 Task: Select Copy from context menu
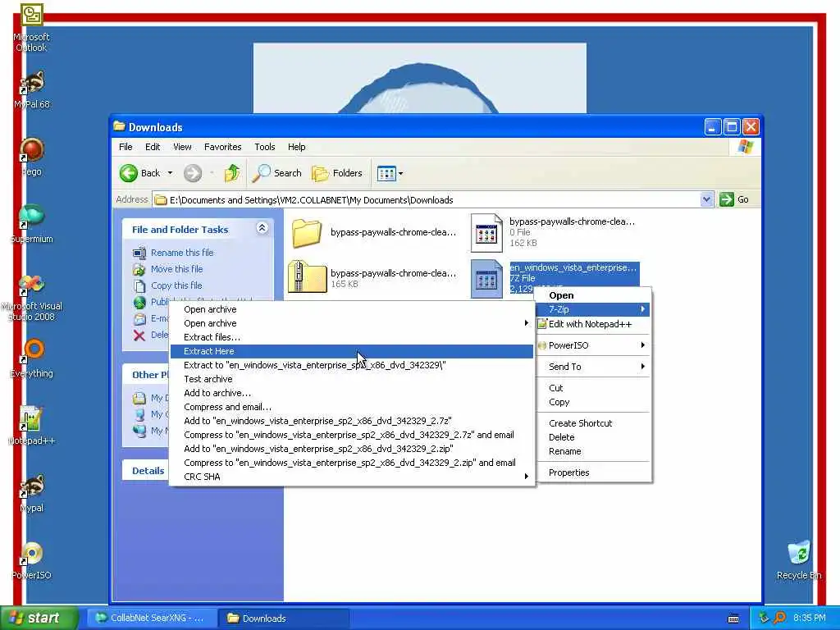(x=593, y=402)
